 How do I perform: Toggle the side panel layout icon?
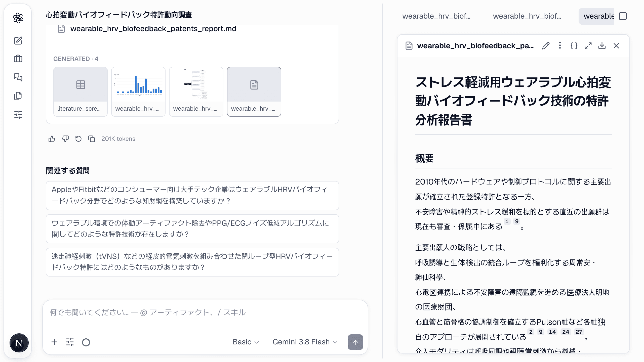pos(623,16)
